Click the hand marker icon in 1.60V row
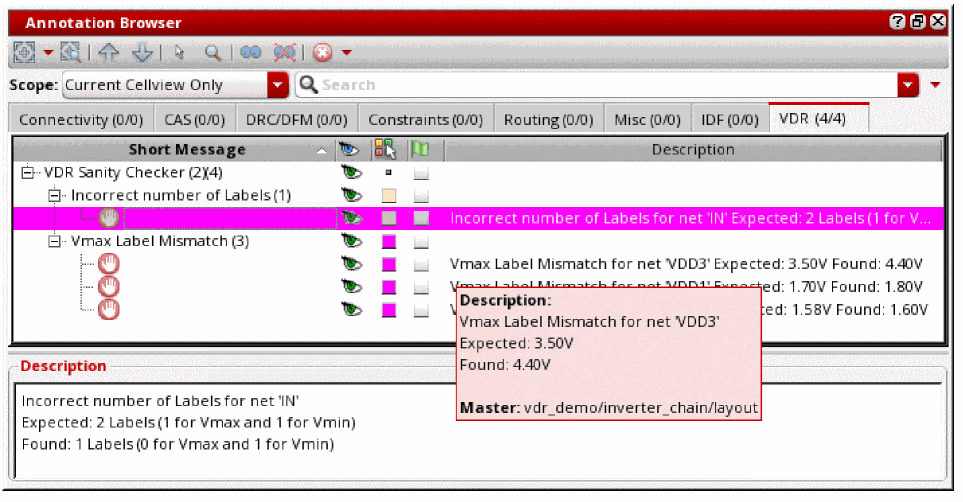 tap(109, 310)
